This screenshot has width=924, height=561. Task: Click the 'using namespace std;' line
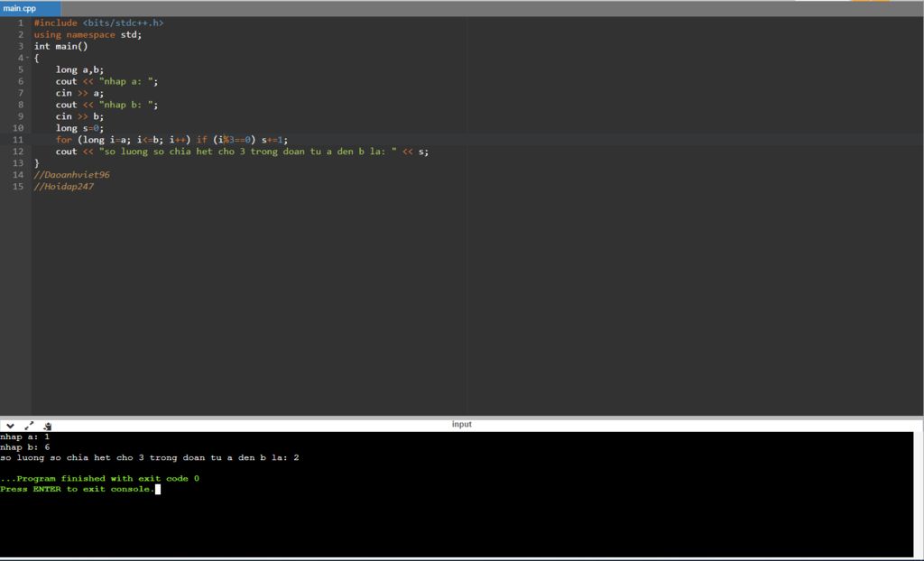[88, 35]
